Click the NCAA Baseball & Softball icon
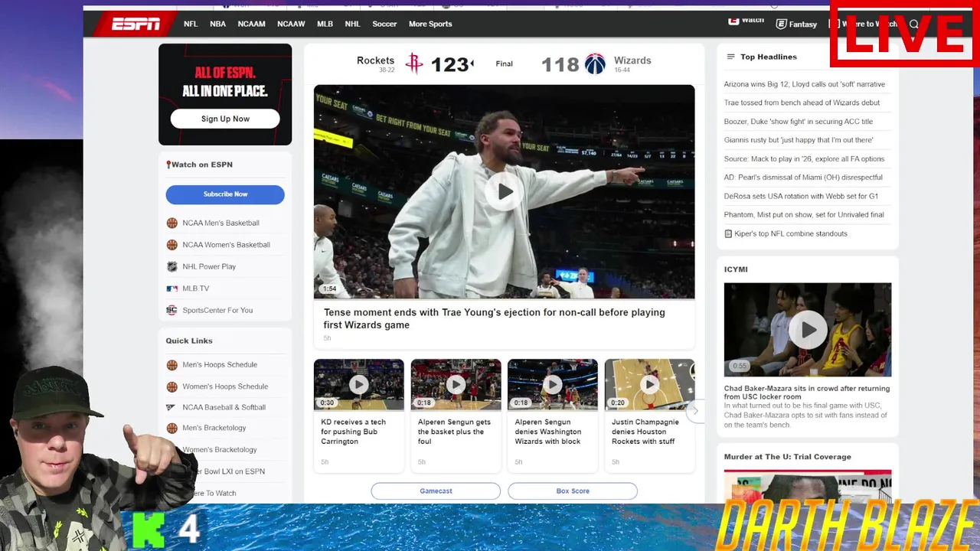This screenshot has width=980, height=551. click(171, 407)
